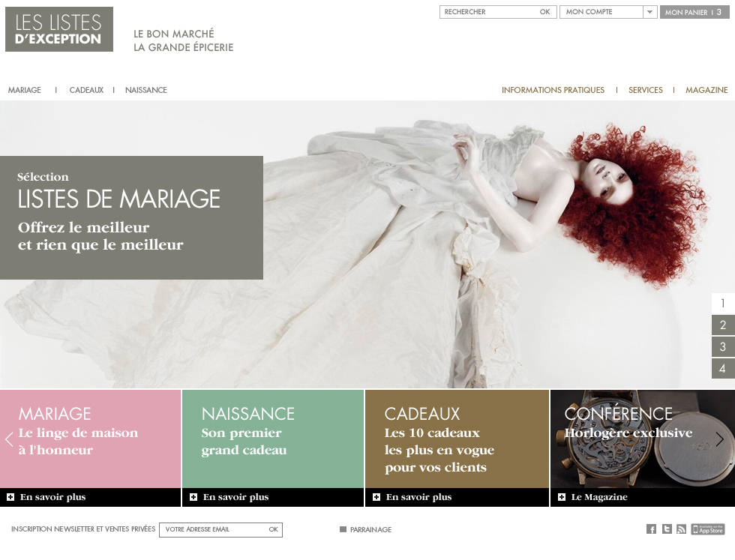Go to La Grande Épicerie link
Image resolution: width=735 pixels, height=560 pixels.
coord(183,47)
